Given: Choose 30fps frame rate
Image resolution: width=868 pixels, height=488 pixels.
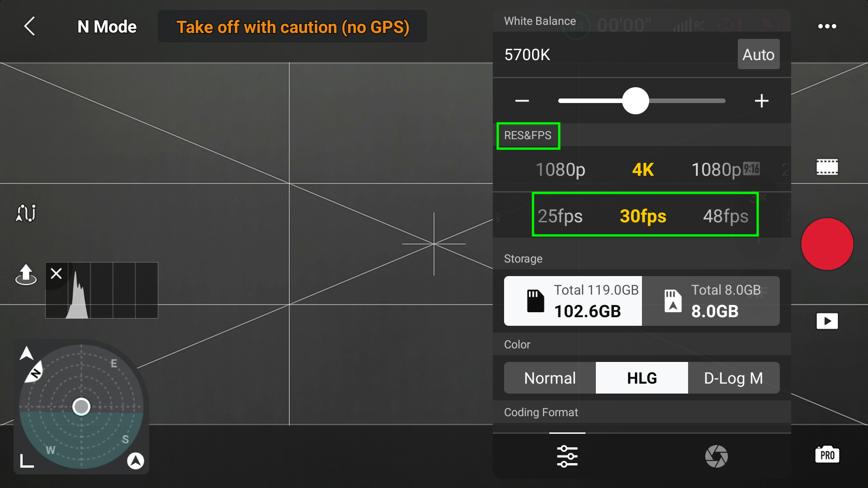Looking at the screenshot, I should click(x=643, y=216).
